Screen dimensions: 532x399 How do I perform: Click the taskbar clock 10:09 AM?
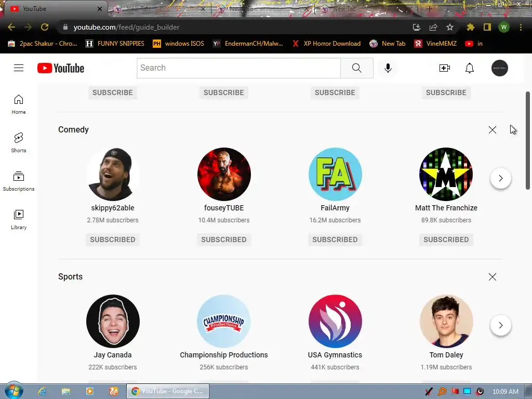pos(505,392)
